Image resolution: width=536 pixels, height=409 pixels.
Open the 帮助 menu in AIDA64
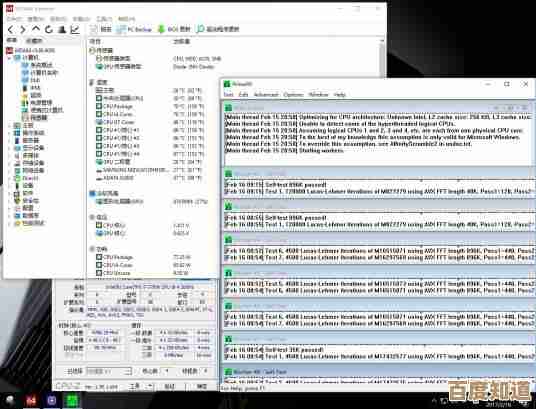[126, 19]
